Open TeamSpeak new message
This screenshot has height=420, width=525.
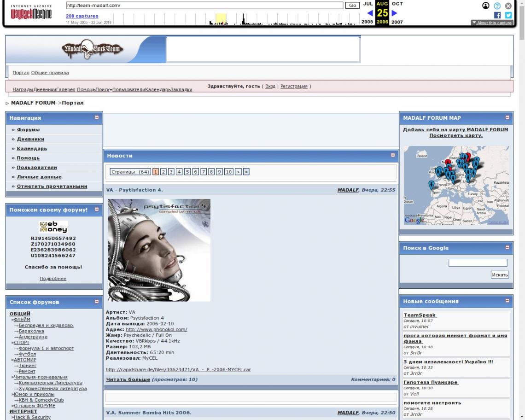(420, 315)
